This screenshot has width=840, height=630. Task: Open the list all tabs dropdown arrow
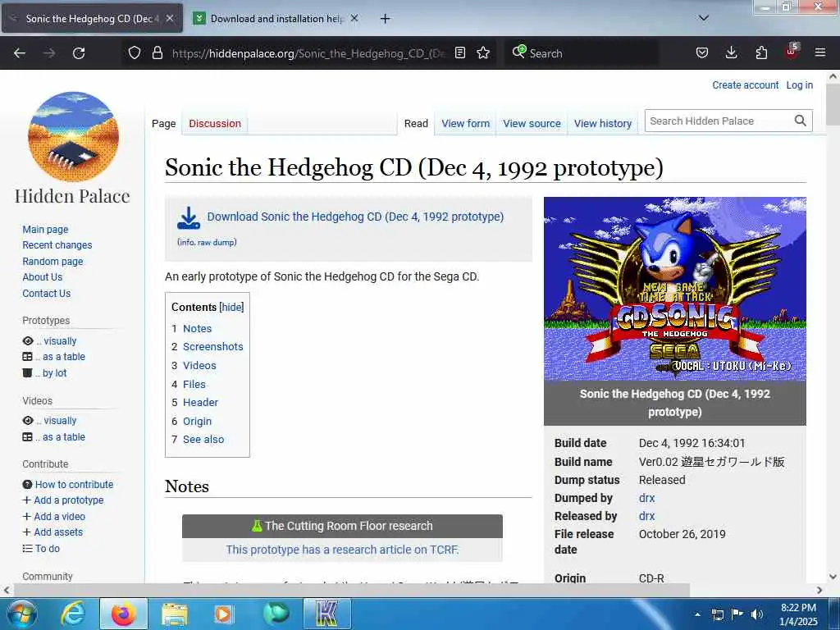coord(704,18)
